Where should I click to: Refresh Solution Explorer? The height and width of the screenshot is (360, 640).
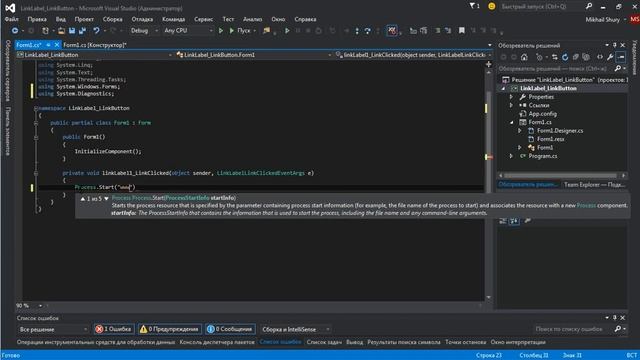565,57
